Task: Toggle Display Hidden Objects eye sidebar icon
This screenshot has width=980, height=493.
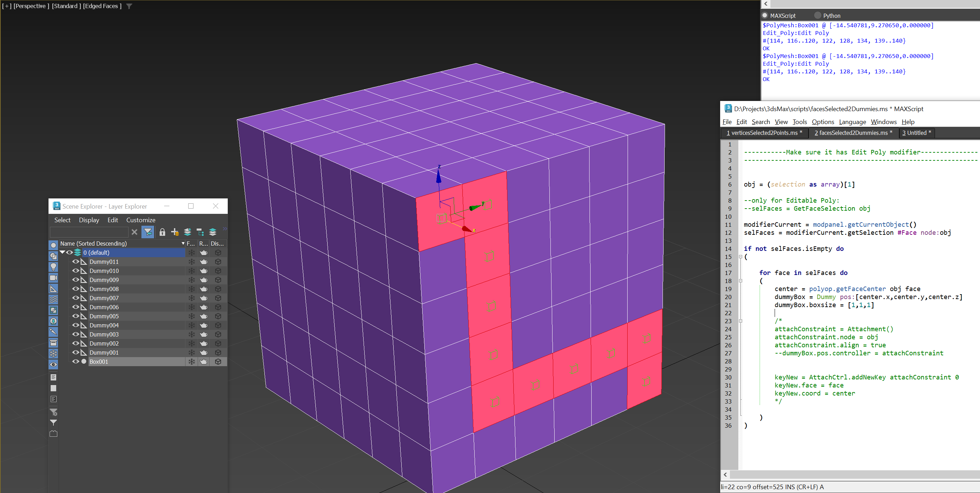Action: coord(53,364)
